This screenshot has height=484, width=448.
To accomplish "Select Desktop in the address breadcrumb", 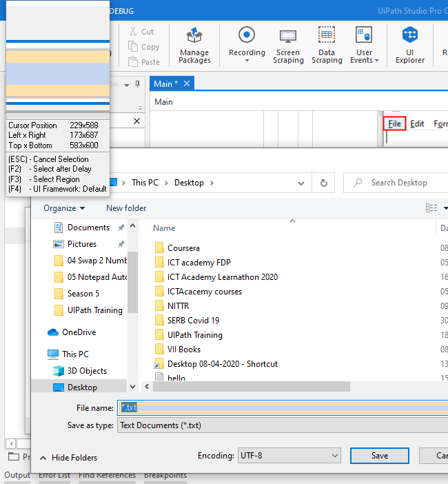I will tap(189, 183).
